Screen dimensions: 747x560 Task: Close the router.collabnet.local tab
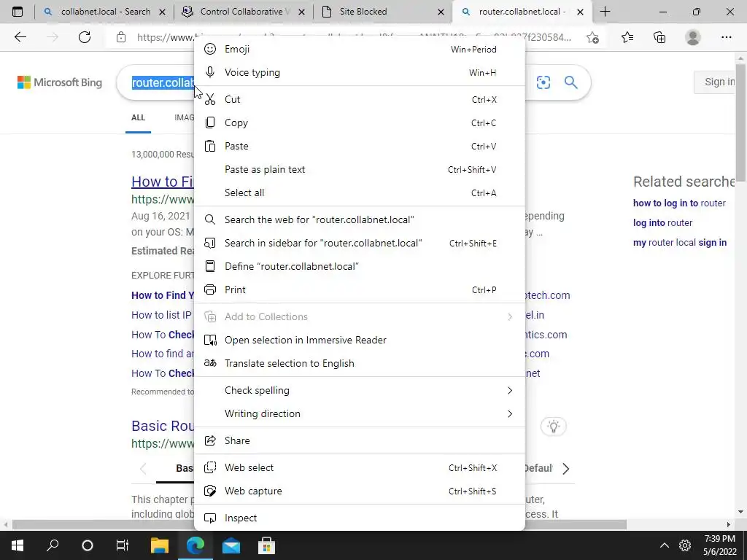(580, 12)
